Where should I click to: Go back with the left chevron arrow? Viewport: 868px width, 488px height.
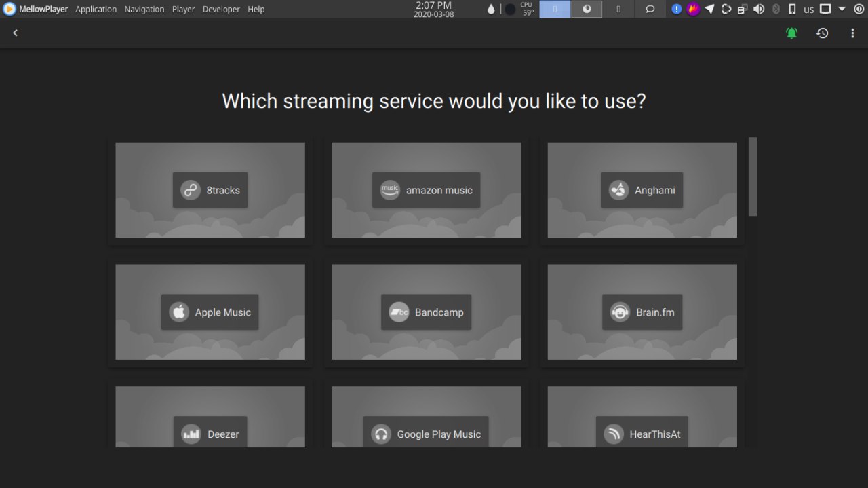tap(15, 33)
